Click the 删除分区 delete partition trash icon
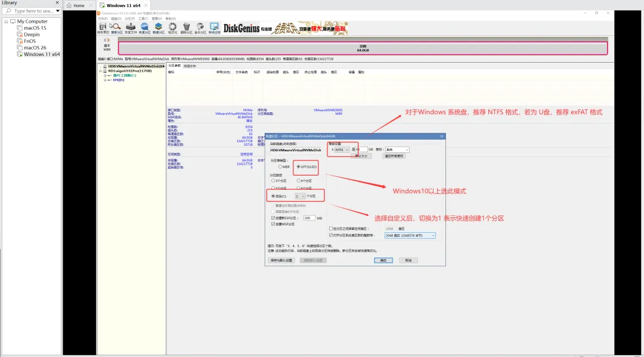Screen dimensions: 644x357 (187, 27)
